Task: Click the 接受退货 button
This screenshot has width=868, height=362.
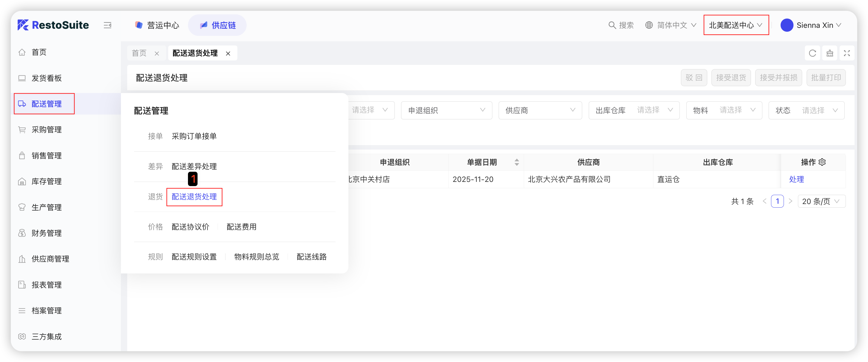Action: (731, 78)
